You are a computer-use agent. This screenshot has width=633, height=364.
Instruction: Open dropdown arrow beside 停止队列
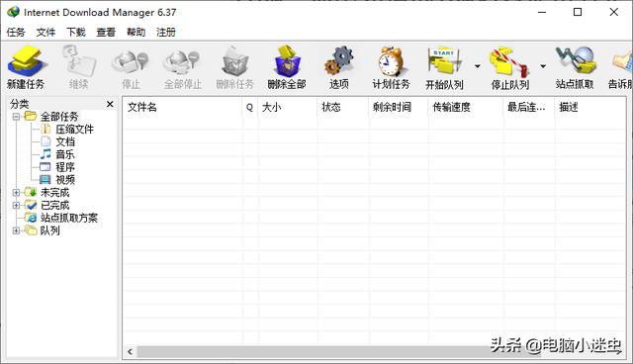[x=543, y=66]
